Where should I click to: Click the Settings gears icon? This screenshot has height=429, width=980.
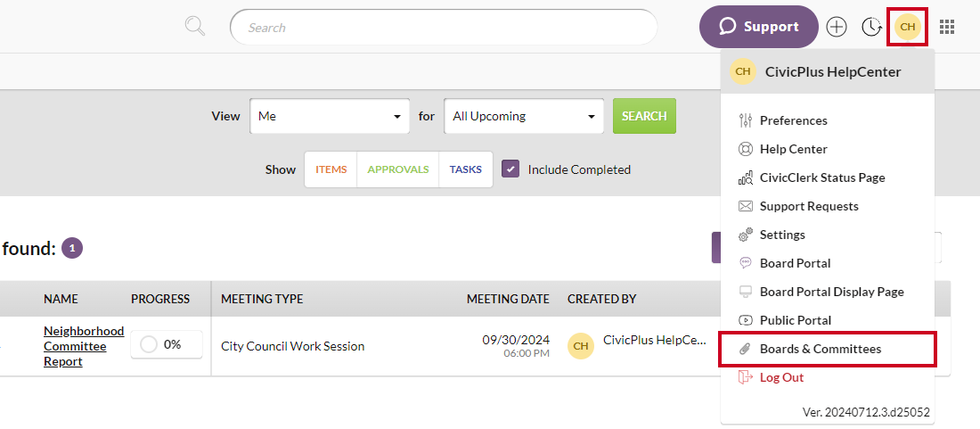point(745,235)
